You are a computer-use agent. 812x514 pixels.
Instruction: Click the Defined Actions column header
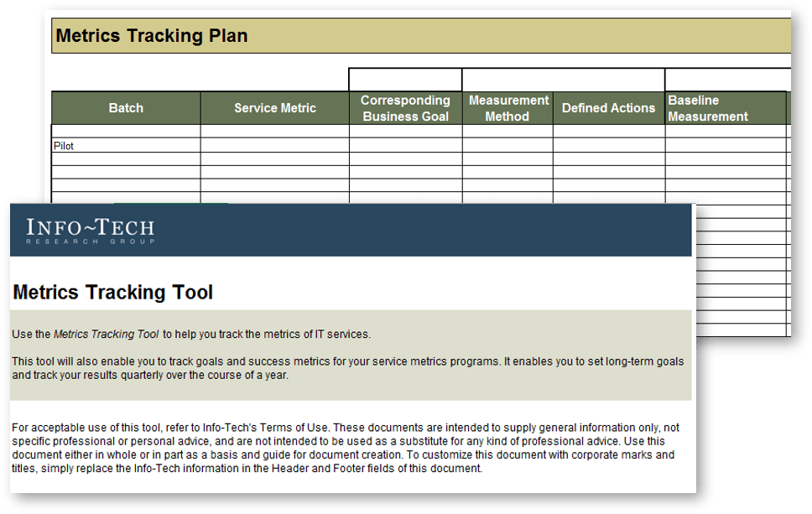click(608, 107)
